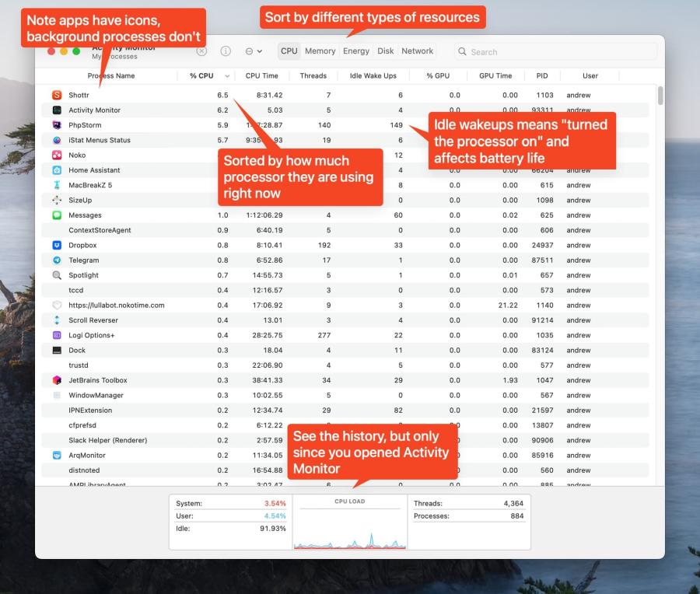Image resolution: width=700 pixels, height=594 pixels.
Task: Switch to the Network tab
Action: pyautogui.click(x=417, y=51)
